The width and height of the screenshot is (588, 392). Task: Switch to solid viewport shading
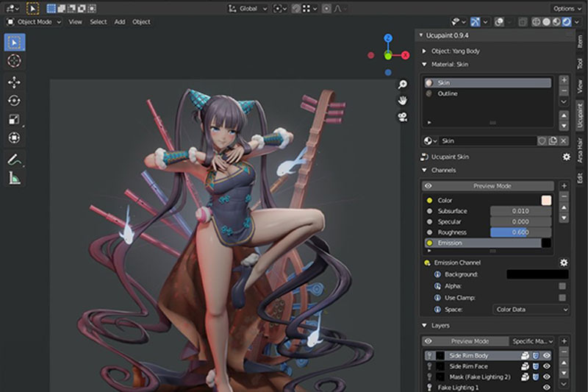(546, 22)
